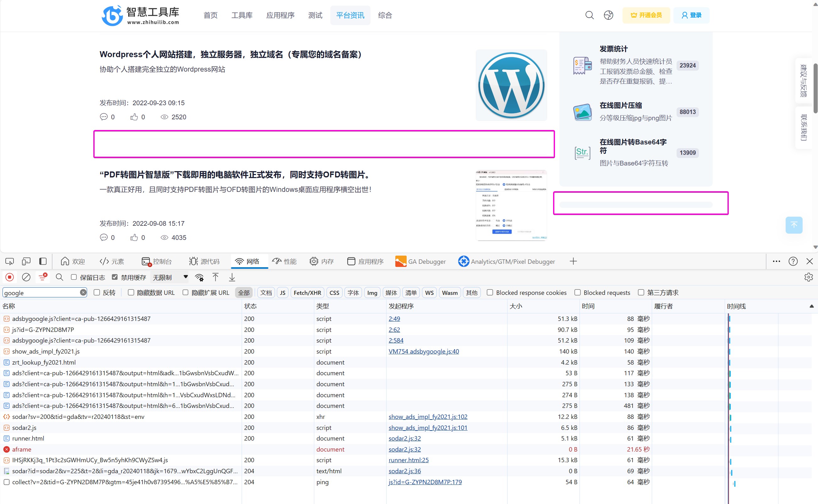Uncheck 禁用缓存 checkbox
The height and width of the screenshot is (504, 818).
click(115, 277)
